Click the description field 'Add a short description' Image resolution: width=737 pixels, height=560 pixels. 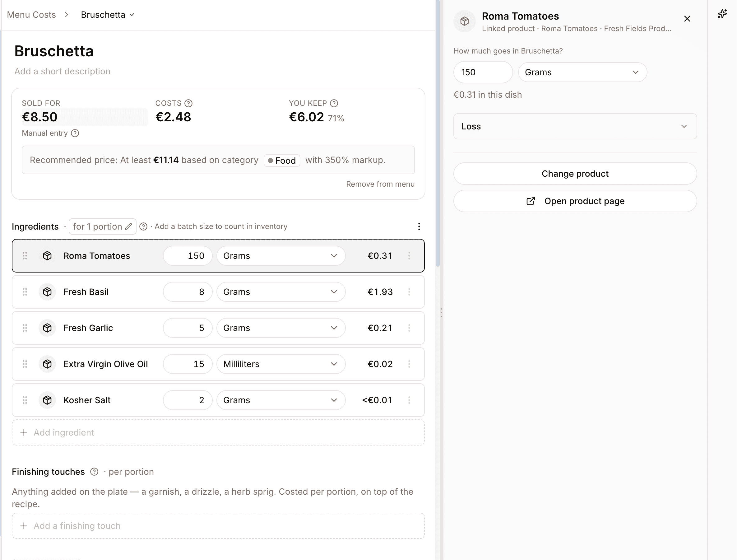(62, 71)
